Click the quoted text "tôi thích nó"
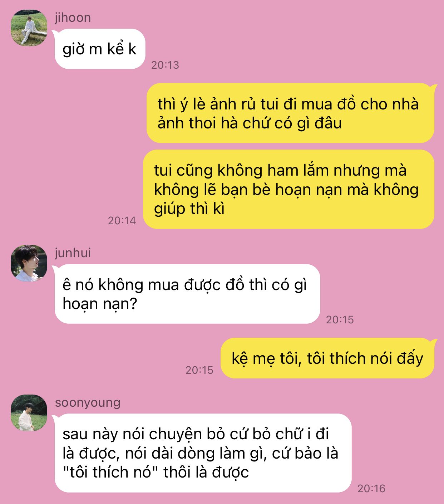This screenshot has width=444, height=504. point(110,472)
